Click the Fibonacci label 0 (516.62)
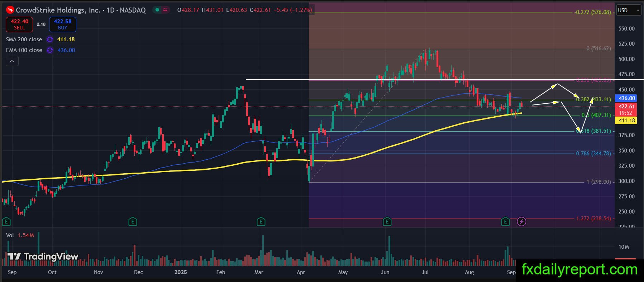Viewport: 644px width, 282px height. pos(598,48)
